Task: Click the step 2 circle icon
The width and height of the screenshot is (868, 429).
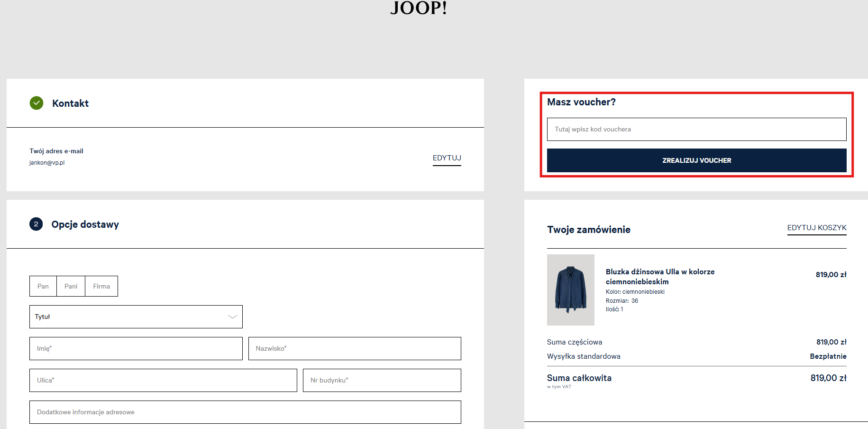Action: click(x=36, y=224)
